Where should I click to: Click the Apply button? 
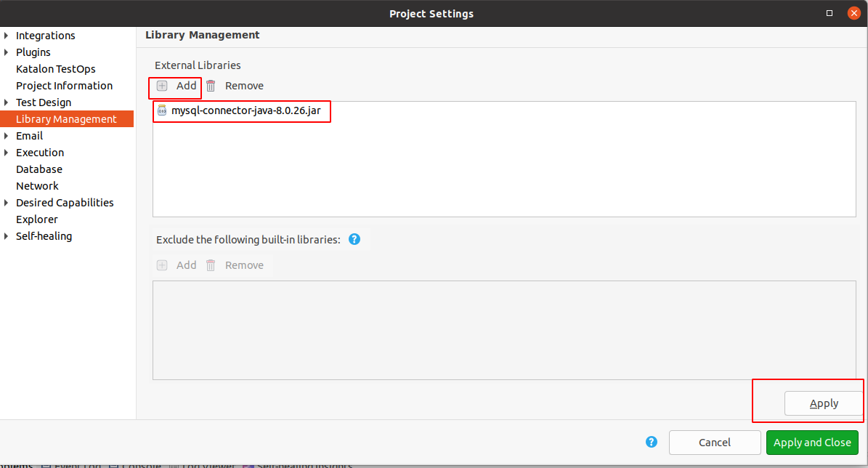pyautogui.click(x=824, y=403)
